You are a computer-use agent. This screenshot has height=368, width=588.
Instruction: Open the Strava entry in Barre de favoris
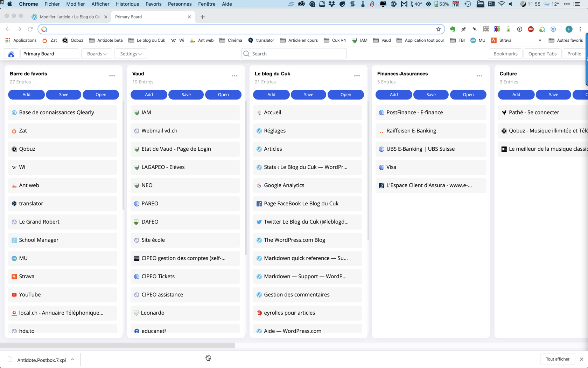[x=63, y=277]
